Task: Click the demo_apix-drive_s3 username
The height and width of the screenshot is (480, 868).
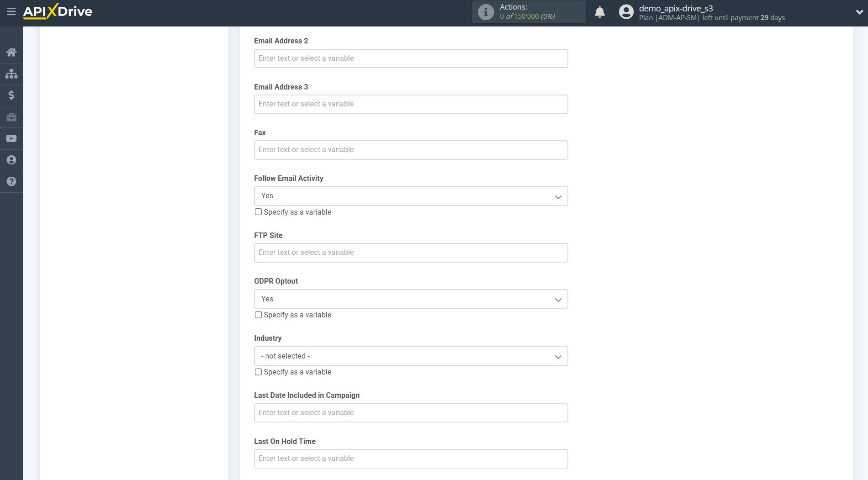Action: 676,8
